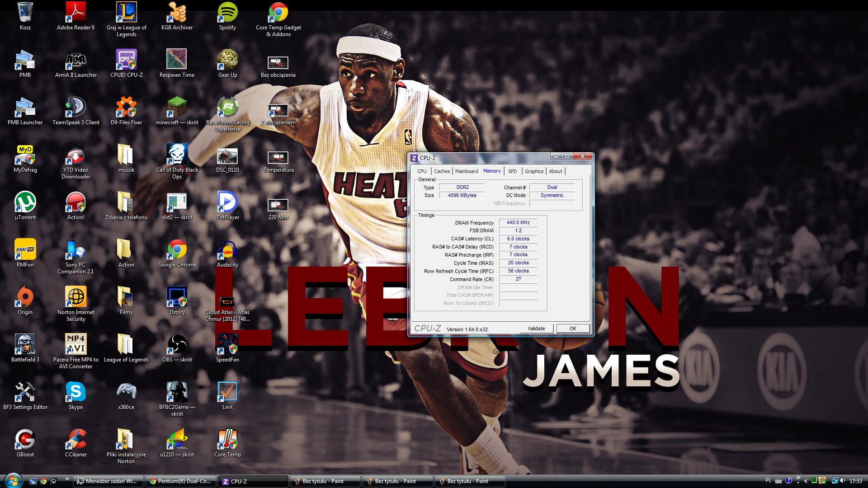
Task: Open the Origin desktop icon
Action: (x=25, y=297)
